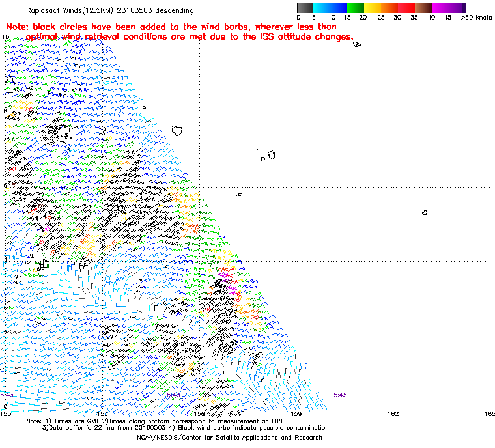Click the '153' longitude axis label

(102, 413)
